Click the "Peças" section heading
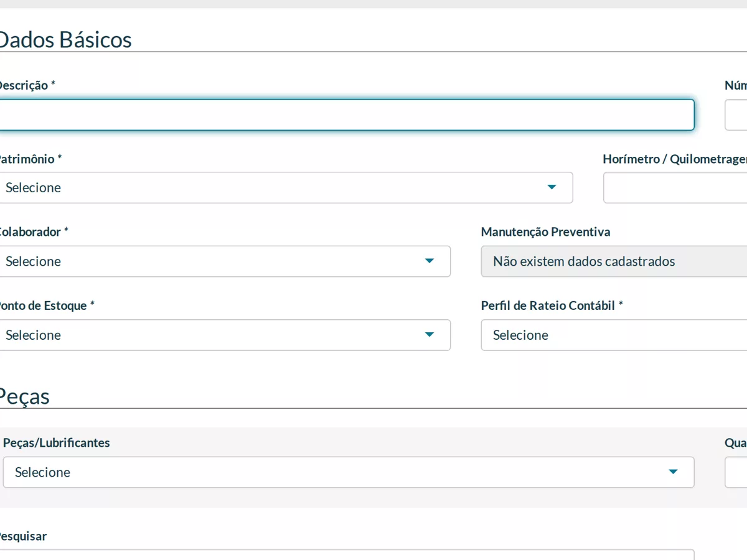Viewport: 747px width, 560px height. tap(24, 396)
